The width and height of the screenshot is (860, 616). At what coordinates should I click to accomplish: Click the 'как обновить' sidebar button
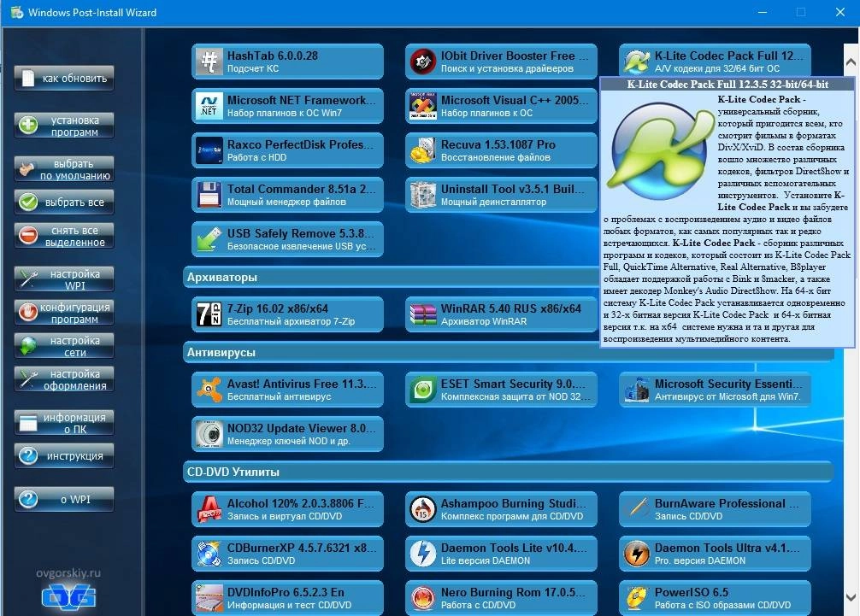click(64, 79)
